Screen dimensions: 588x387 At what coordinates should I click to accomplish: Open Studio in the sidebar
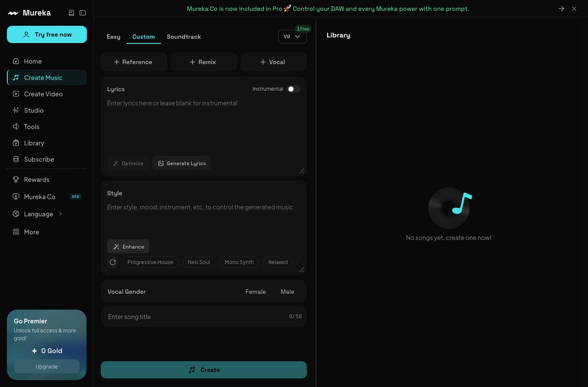[46, 111]
